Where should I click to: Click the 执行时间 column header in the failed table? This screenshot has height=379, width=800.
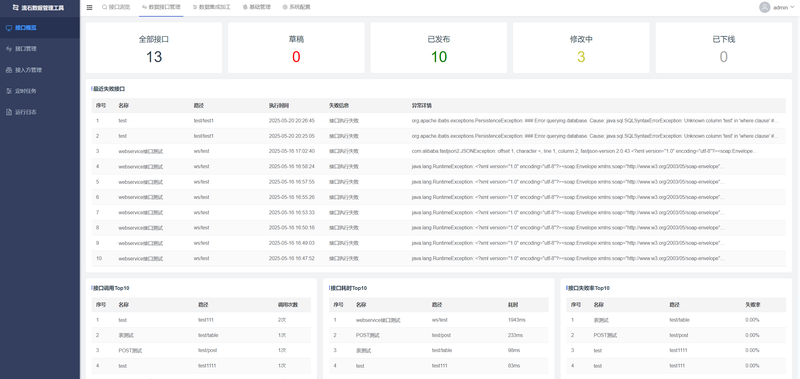click(279, 106)
